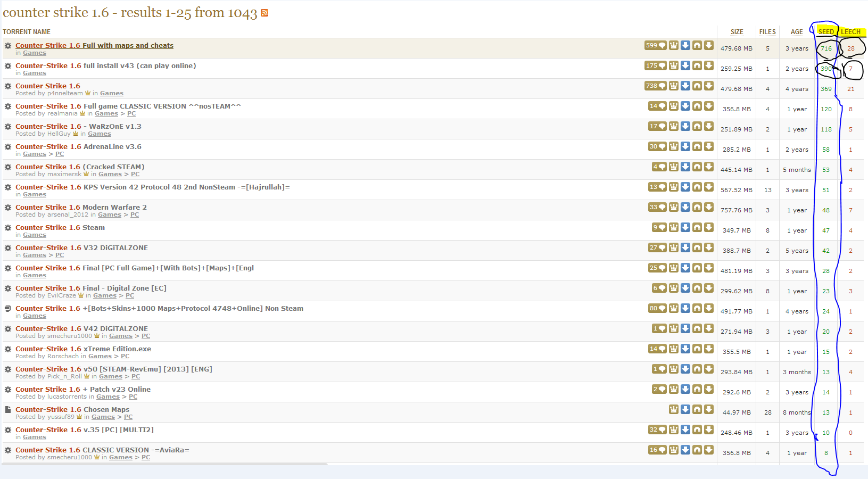The width and height of the screenshot is (868, 479).
Task: Open 'Counter-Strike 1.6 v.35 [PC] [MULTI2]' title
Action: click(x=85, y=430)
